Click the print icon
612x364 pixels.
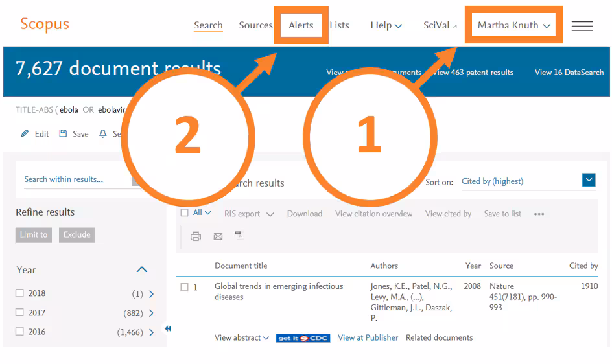(196, 236)
